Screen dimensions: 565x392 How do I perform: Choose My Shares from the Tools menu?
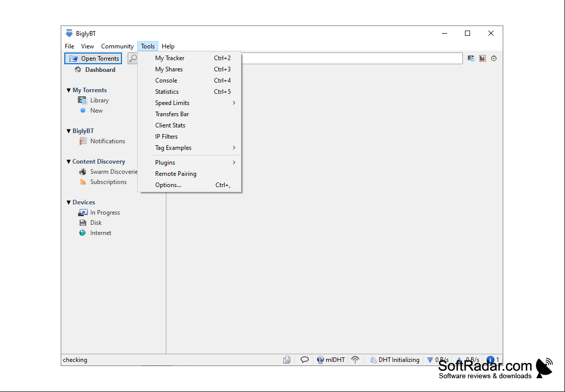coord(189,69)
